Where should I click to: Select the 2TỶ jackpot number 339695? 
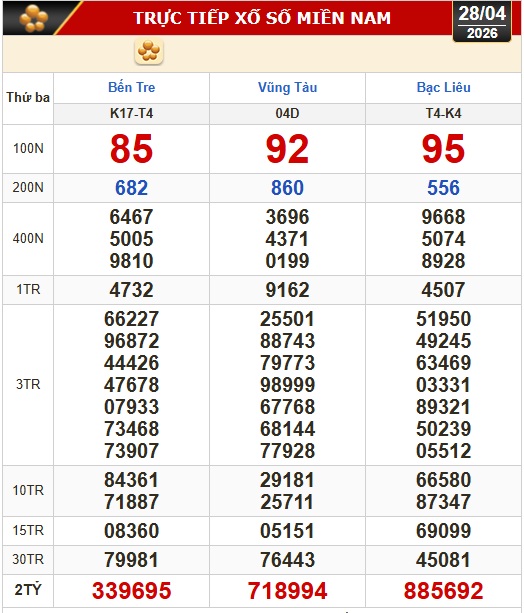tap(131, 591)
